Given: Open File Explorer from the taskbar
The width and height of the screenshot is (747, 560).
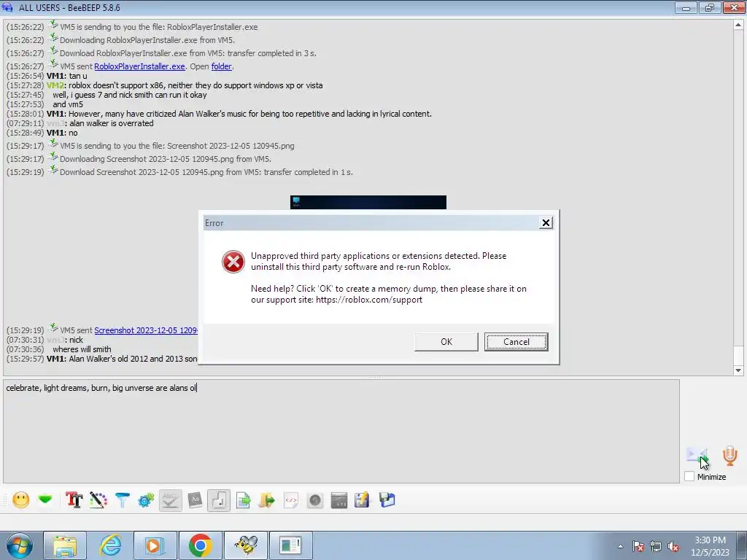Looking at the screenshot, I should [x=65, y=545].
